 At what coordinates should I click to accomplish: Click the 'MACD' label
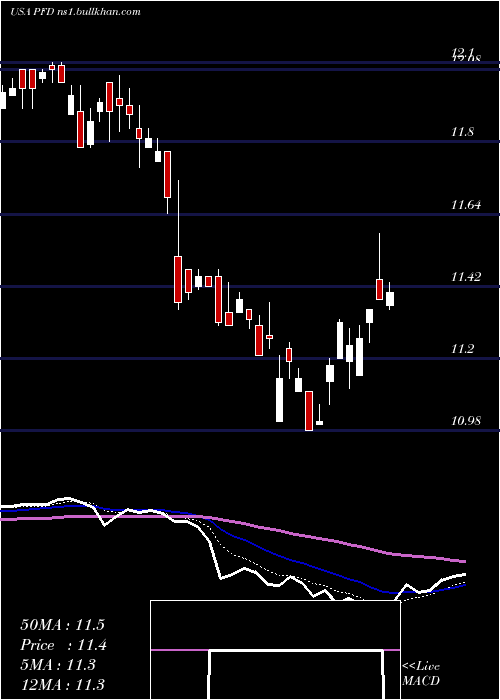tap(421, 681)
